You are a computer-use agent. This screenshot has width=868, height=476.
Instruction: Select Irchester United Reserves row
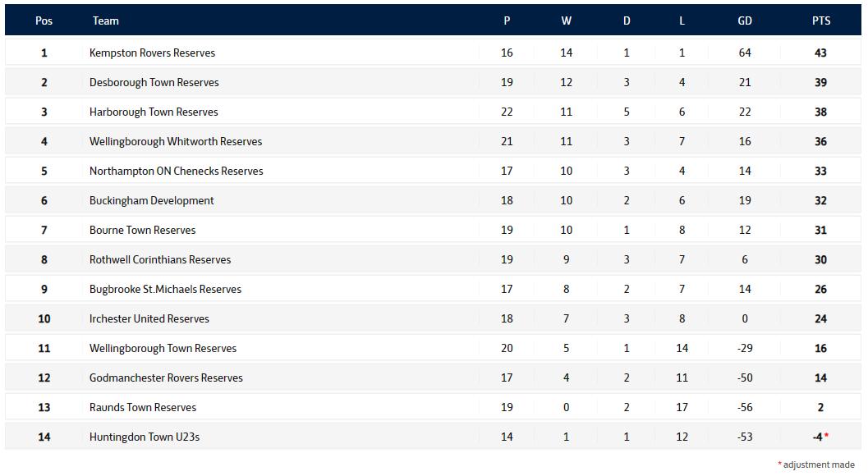point(149,318)
